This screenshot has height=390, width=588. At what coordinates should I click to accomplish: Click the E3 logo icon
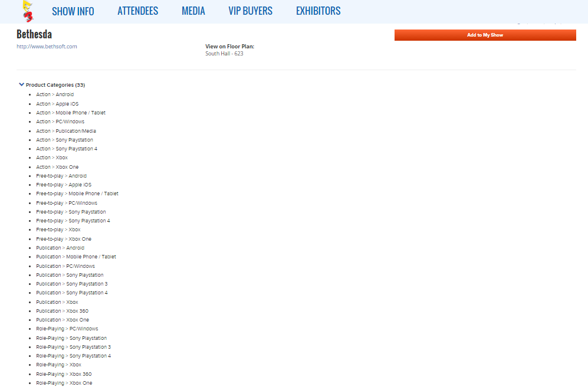[x=27, y=11]
